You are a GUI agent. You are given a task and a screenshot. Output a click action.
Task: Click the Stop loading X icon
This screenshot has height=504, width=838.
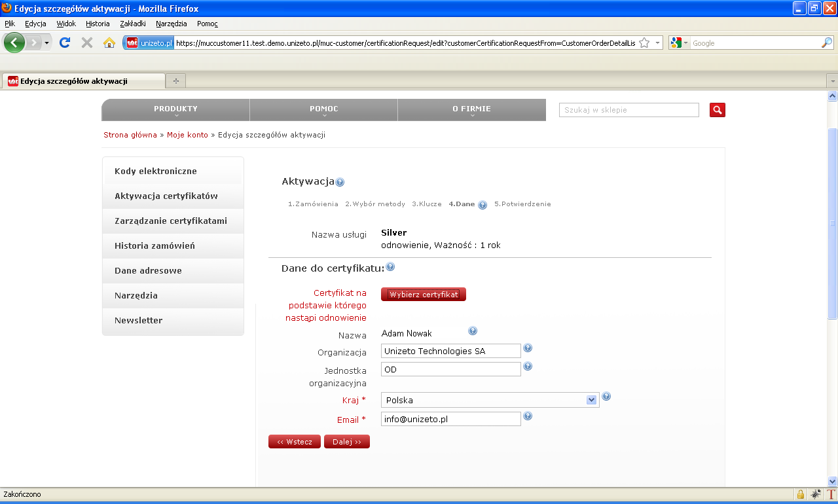click(86, 43)
